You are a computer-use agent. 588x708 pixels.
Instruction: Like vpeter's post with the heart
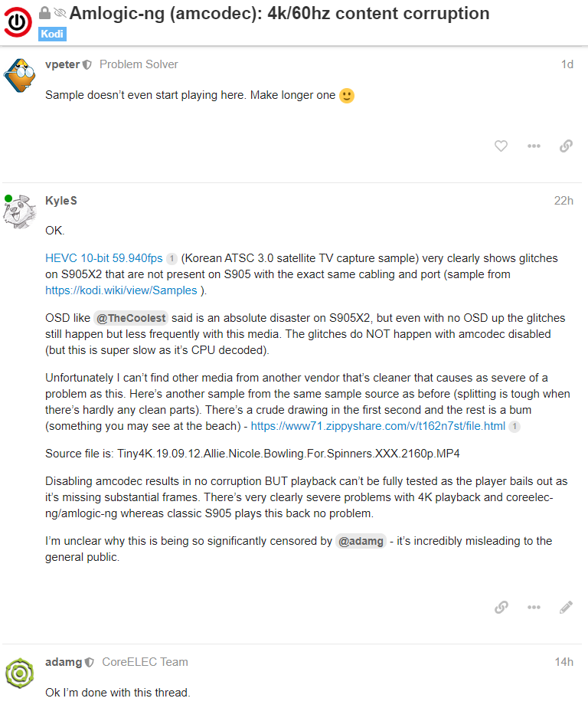point(501,146)
